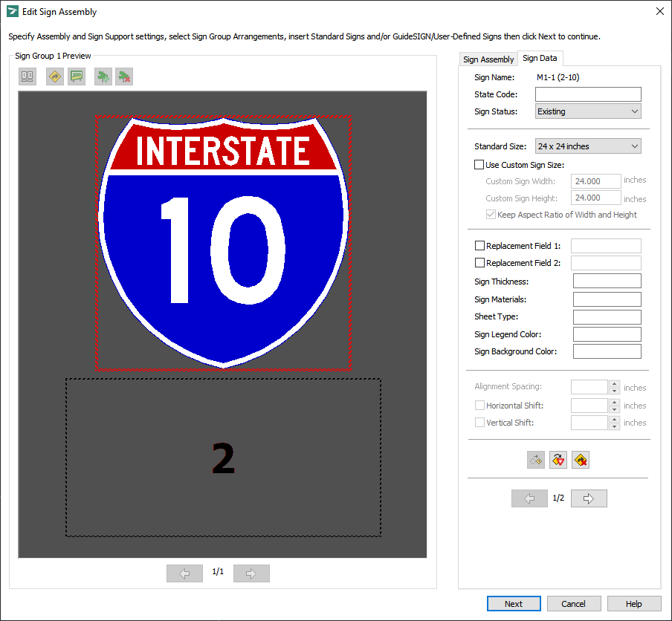The width and height of the screenshot is (672, 621).
Task: Click the Sign Legend Color field
Action: (607, 334)
